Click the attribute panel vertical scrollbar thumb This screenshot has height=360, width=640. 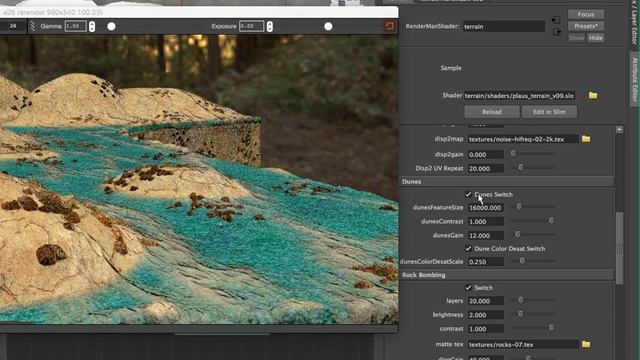619,248
